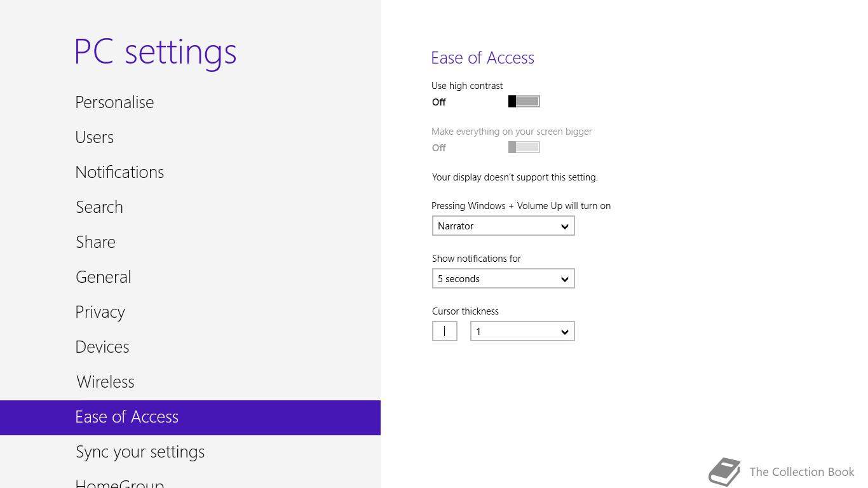This screenshot has width=868, height=488.
Task: Toggle the Use high contrast switch
Action: [x=524, y=102]
